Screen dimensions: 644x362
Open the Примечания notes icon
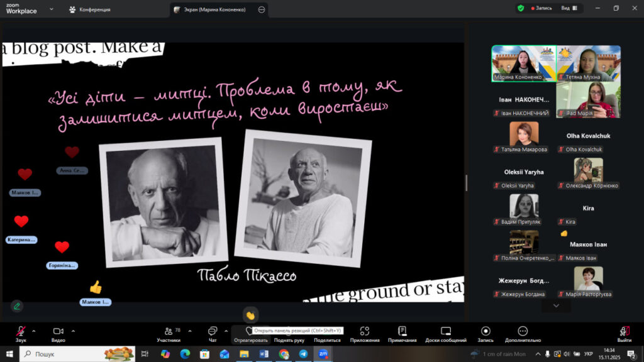click(402, 332)
